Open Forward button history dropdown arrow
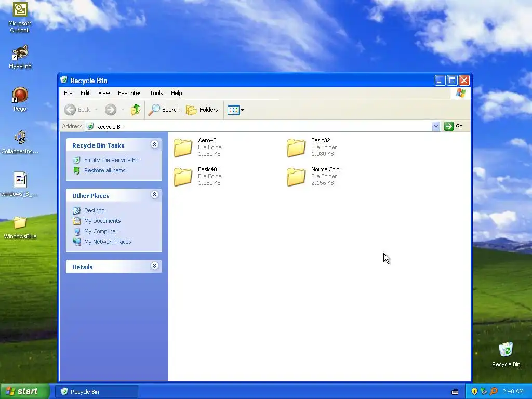 (x=123, y=110)
